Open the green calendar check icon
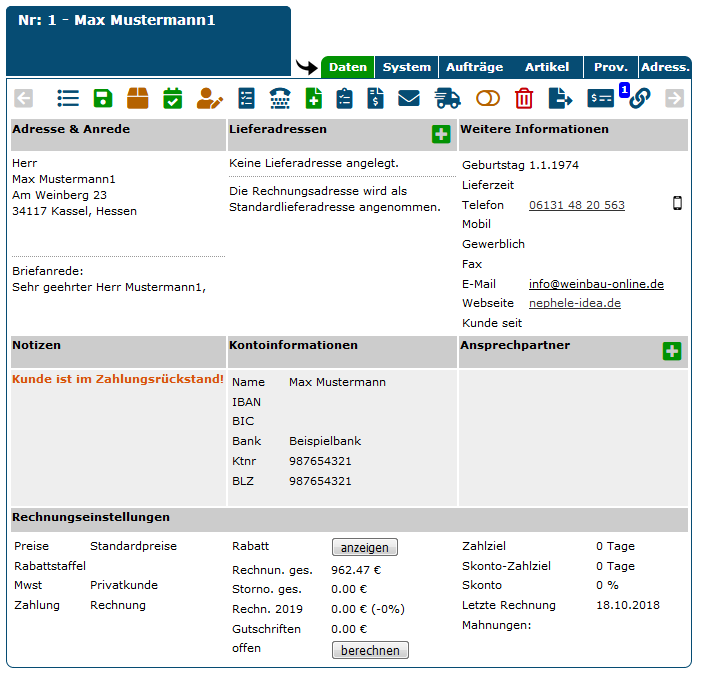This screenshot has height=677, width=701. coord(173,98)
